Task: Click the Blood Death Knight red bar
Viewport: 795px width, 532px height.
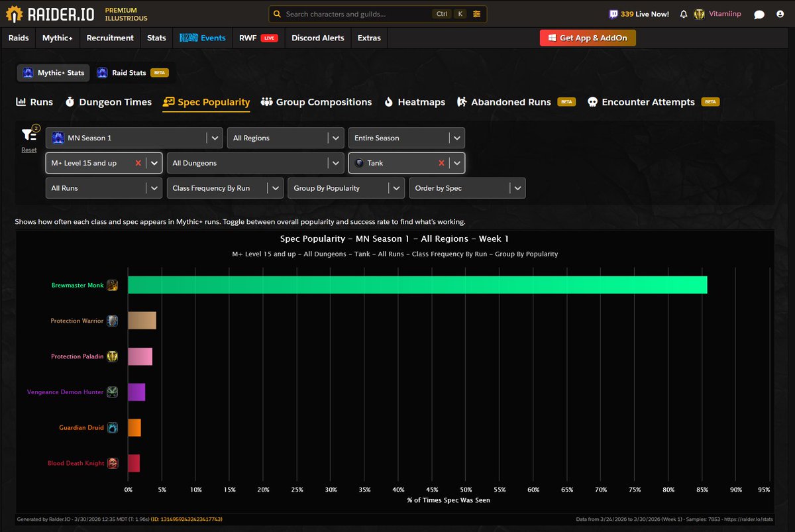Action: [x=134, y=463]
